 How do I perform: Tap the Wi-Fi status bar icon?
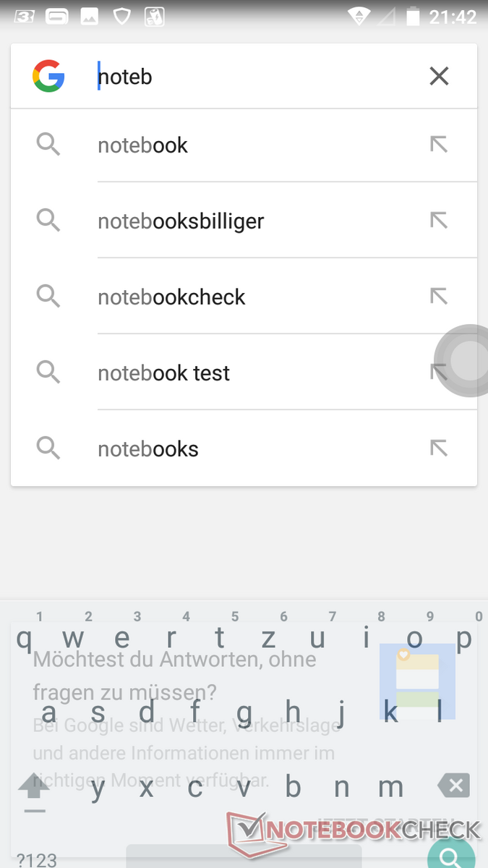(x=358, y=15)
